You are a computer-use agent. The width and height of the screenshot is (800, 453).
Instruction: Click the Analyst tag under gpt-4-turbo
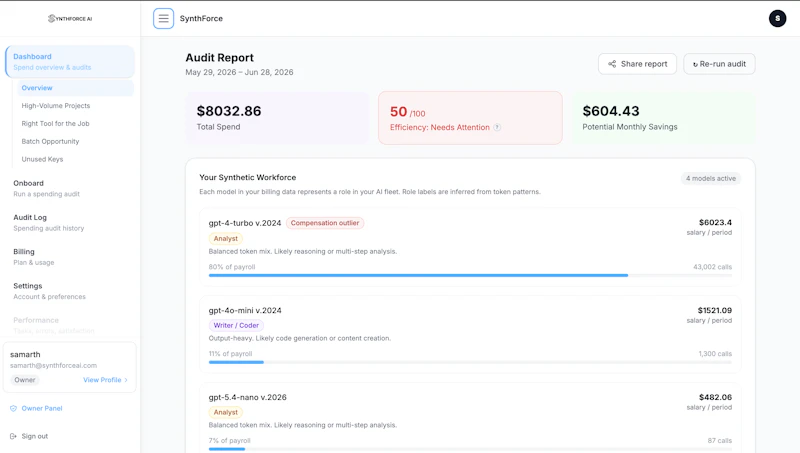[x=226, y=238]
